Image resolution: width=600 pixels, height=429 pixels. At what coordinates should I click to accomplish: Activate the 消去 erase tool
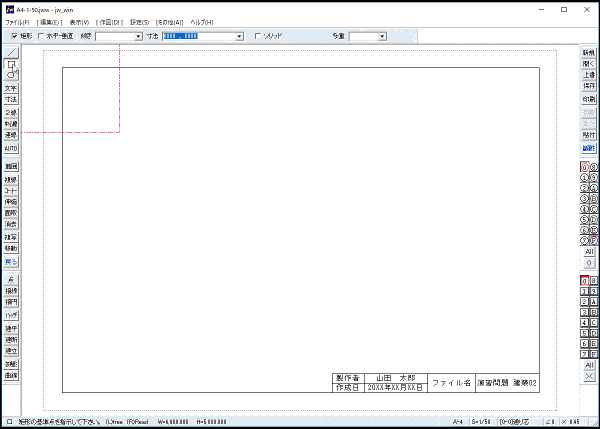point(11,224)
